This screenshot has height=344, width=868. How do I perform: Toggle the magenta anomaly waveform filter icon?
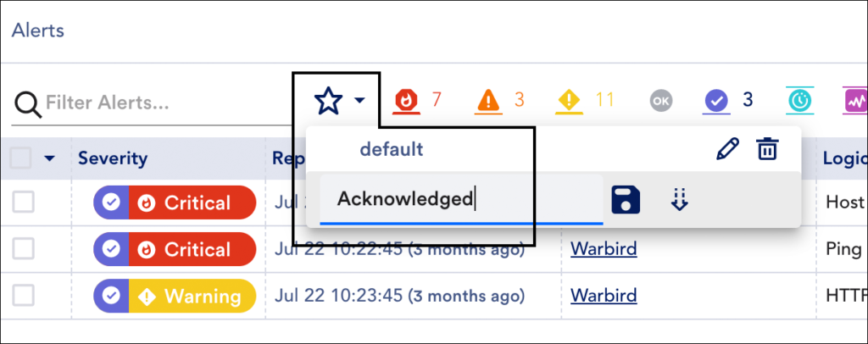coord(854,101)
